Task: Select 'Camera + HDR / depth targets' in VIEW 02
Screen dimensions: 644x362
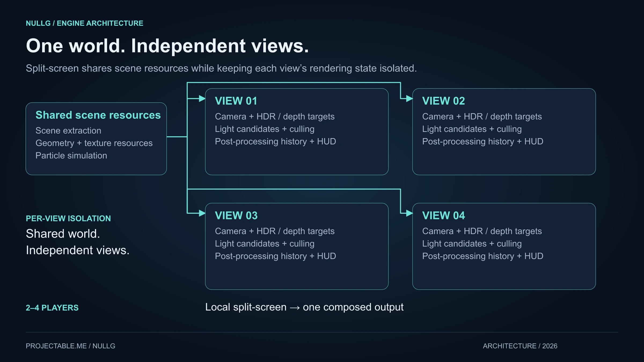Action: [482, 117]
